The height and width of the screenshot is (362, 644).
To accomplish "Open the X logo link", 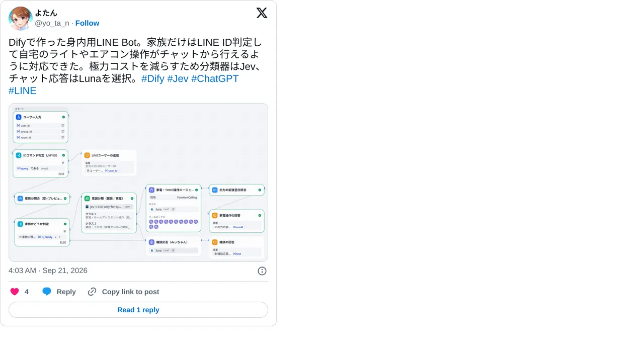I will [262, 13].
